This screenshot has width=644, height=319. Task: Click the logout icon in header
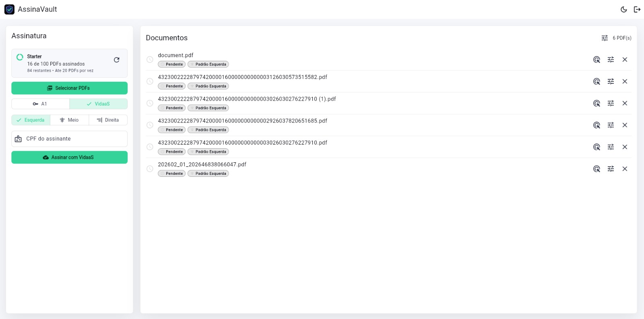click(637, 9)
